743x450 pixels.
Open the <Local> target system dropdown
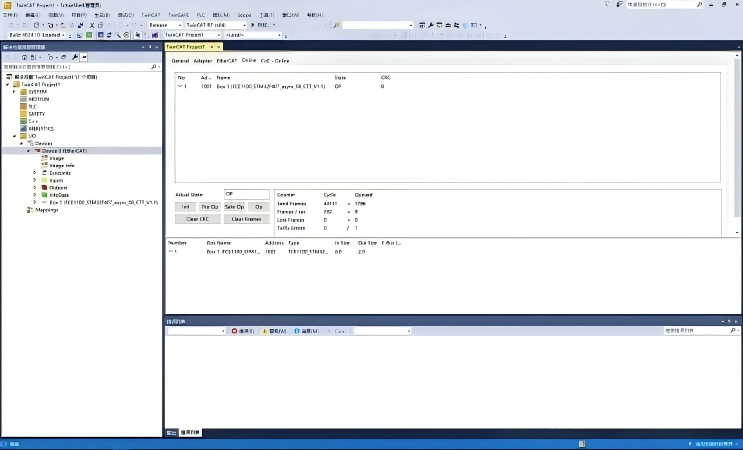tap(253, 35)
